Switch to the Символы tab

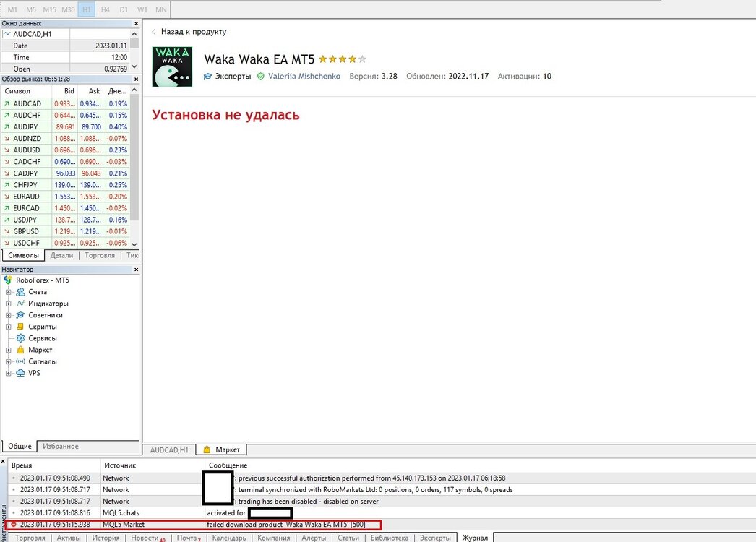pos(23,256)
